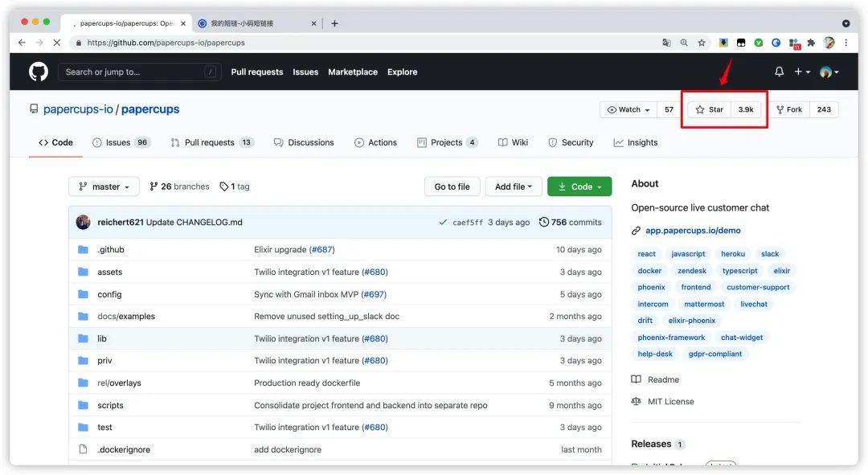Open the notifications bell
This screenshot has height=475, width=868.
779,72
